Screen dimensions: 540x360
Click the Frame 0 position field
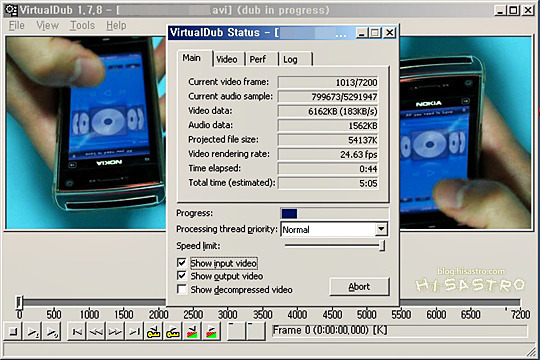click(x=399, y=331)
